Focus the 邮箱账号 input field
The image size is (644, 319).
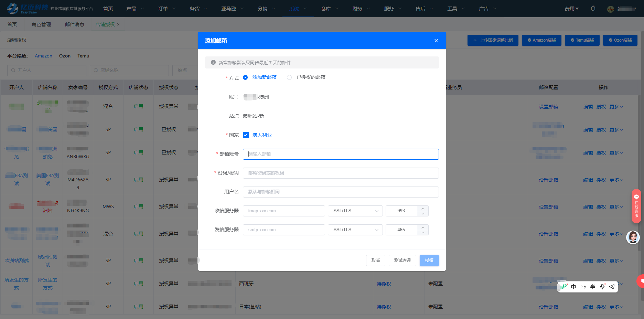[341, 154]
